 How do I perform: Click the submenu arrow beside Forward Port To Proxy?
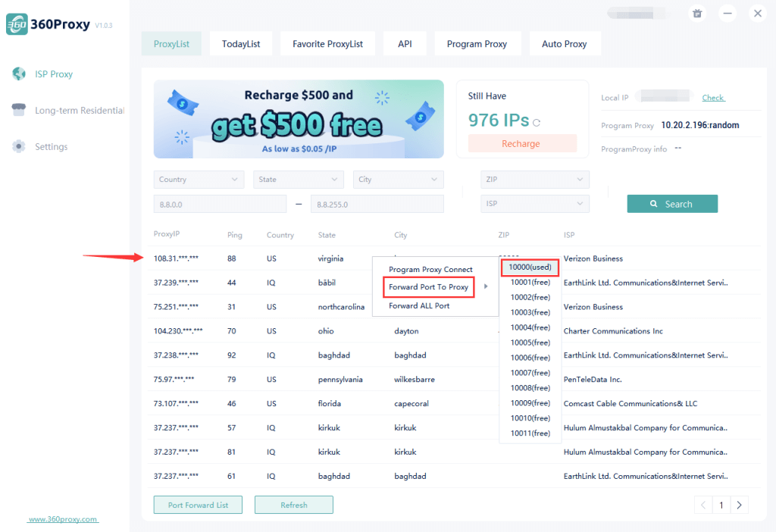coord(486,286)
